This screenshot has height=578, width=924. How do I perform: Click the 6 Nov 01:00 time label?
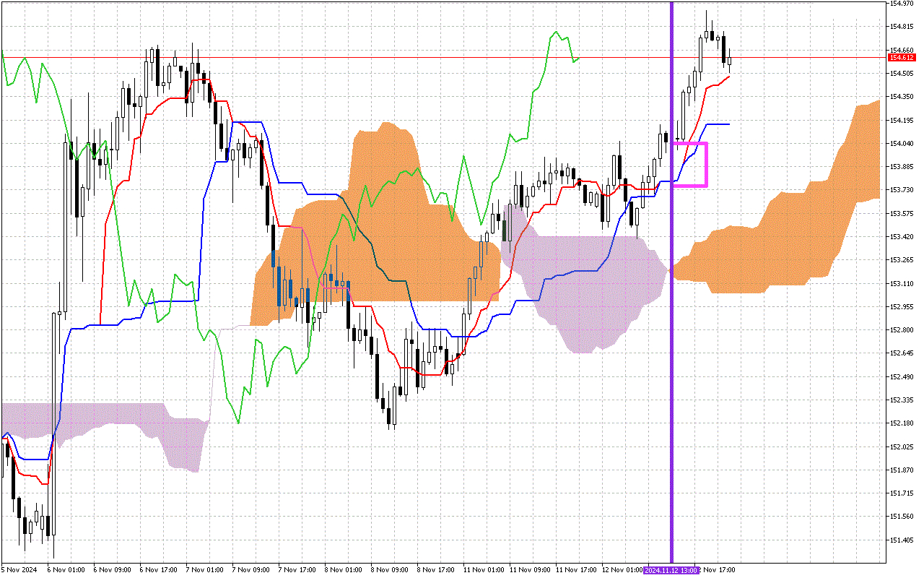[65, 570]
